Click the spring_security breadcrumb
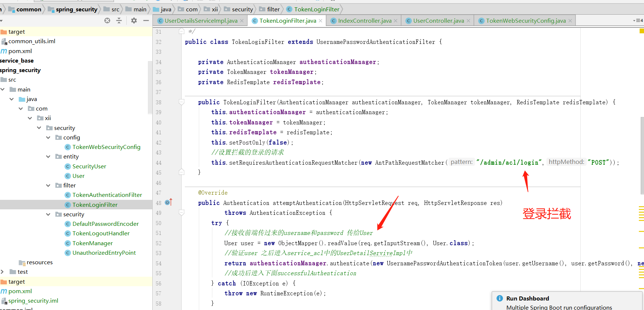 [77, 9]
